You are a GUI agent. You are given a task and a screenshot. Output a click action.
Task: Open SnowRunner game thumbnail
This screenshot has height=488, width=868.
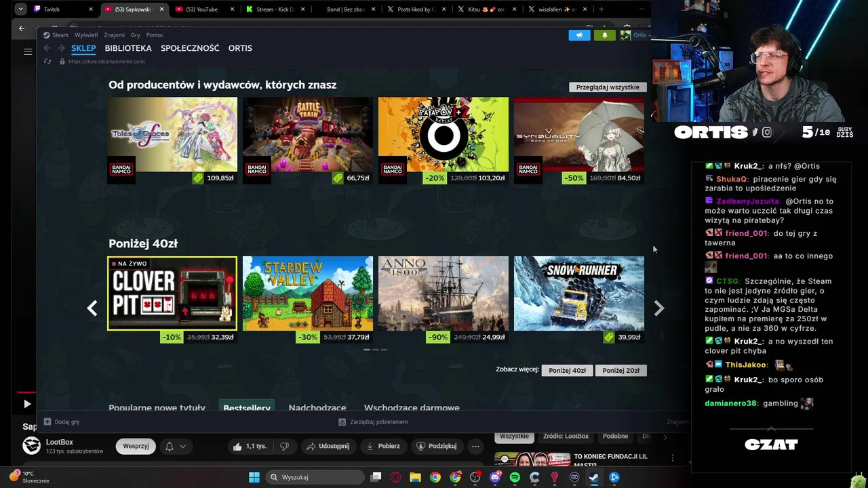tap(579, 293)
